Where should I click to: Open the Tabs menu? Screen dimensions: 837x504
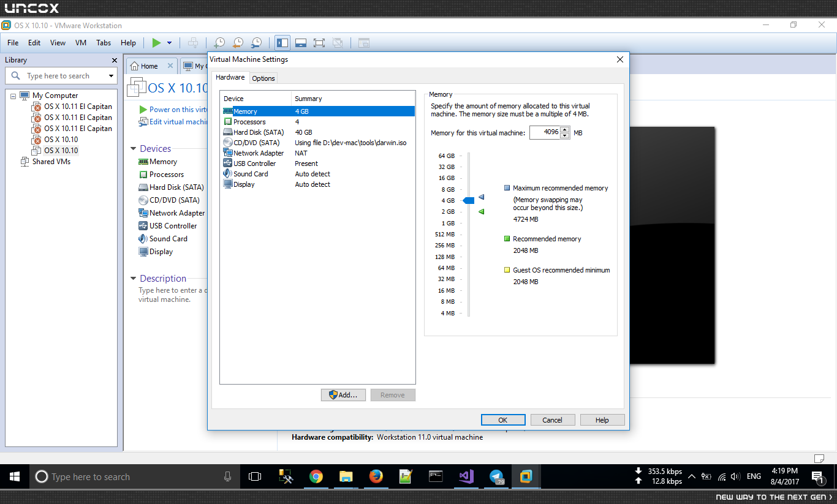point(104,43)
